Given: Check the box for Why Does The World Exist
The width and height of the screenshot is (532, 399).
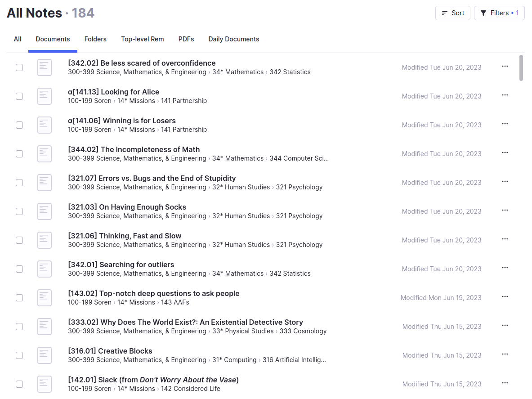Looking at the screenshot, I should (19, 327).
